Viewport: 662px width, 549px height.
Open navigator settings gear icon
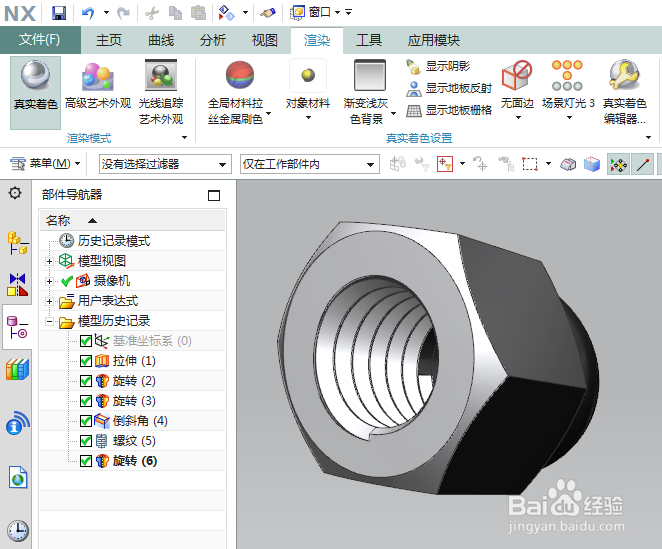pos(15,193)
